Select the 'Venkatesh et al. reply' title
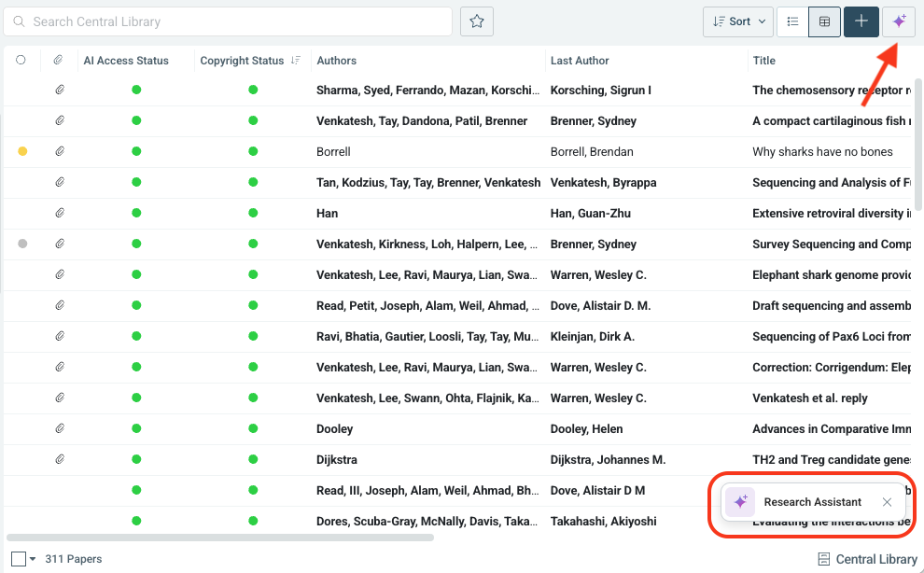The height and width of the screenshot is (573, 924). click(810, 398)
